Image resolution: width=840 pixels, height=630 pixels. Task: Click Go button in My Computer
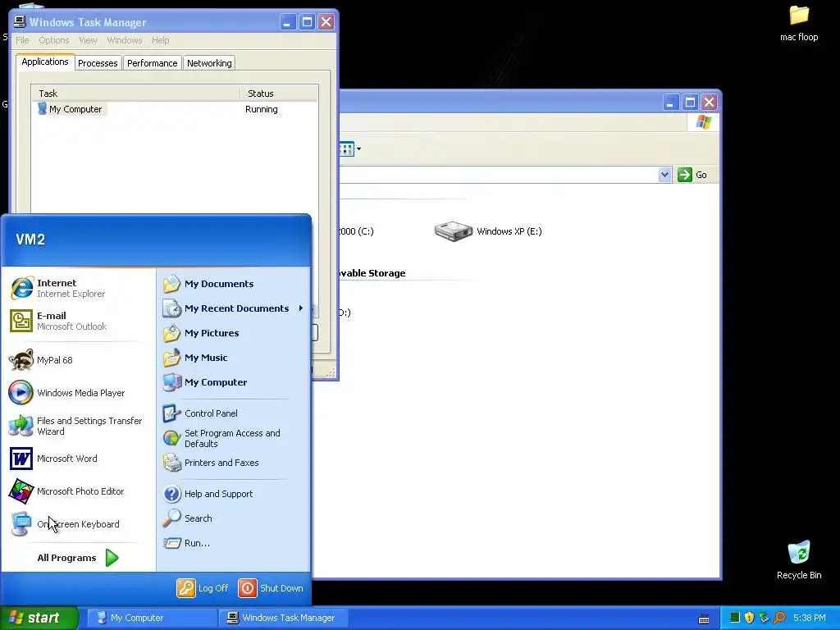pos(692,175)
